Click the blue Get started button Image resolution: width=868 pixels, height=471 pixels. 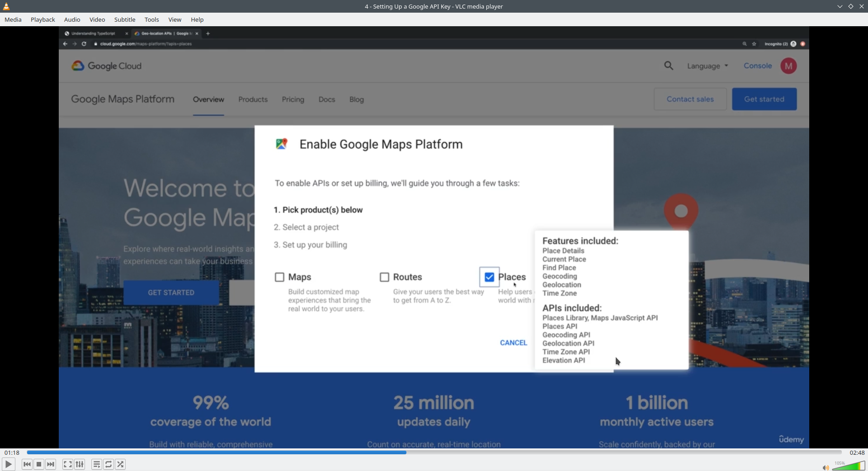pos(764,99)
